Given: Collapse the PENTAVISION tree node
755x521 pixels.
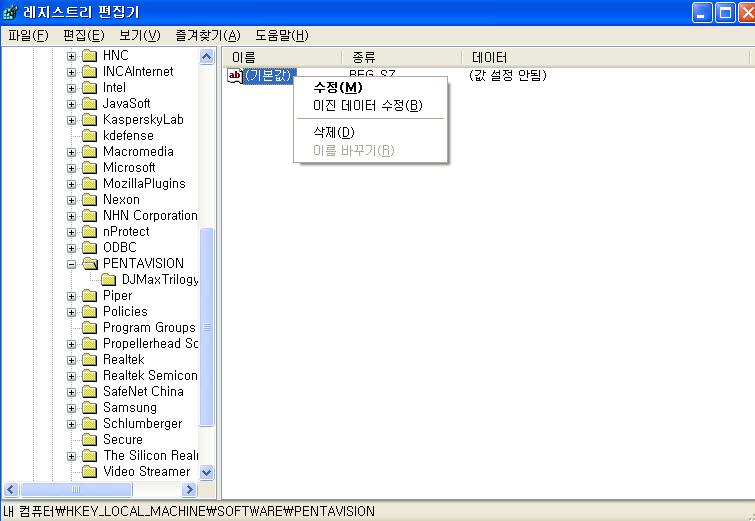Looking at the screenshot, I should [72, 264].
